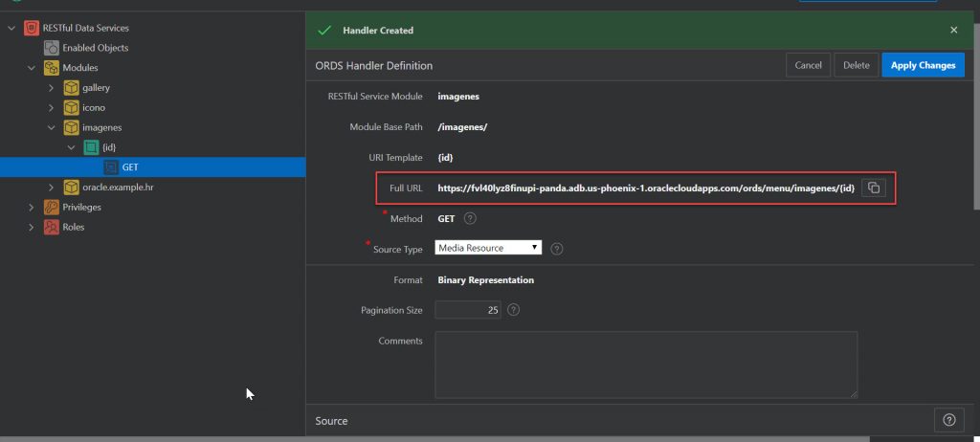Click the Delete button
The width and height of the screenshot is (980, 442).
857,65
